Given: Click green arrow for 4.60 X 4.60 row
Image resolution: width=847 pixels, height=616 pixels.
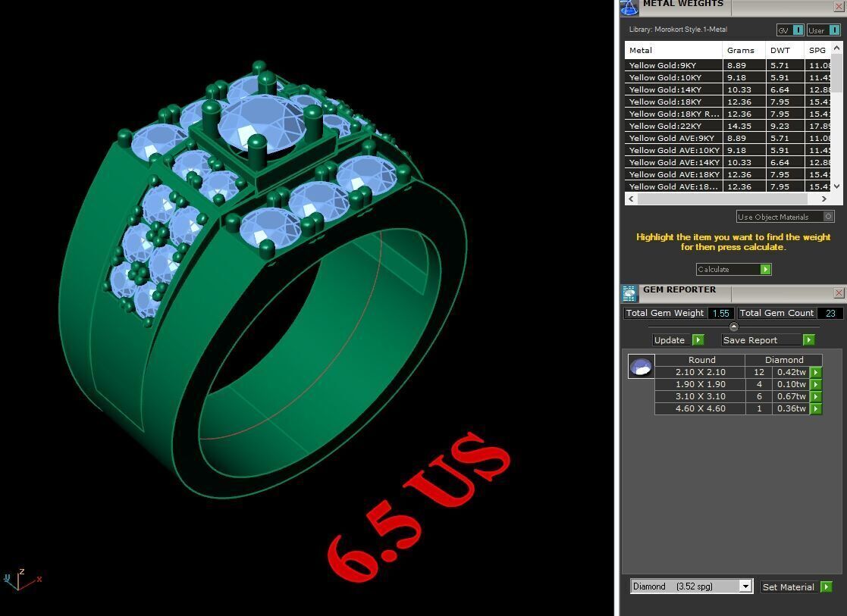Looking at the screenshot, I should point(816,408).
